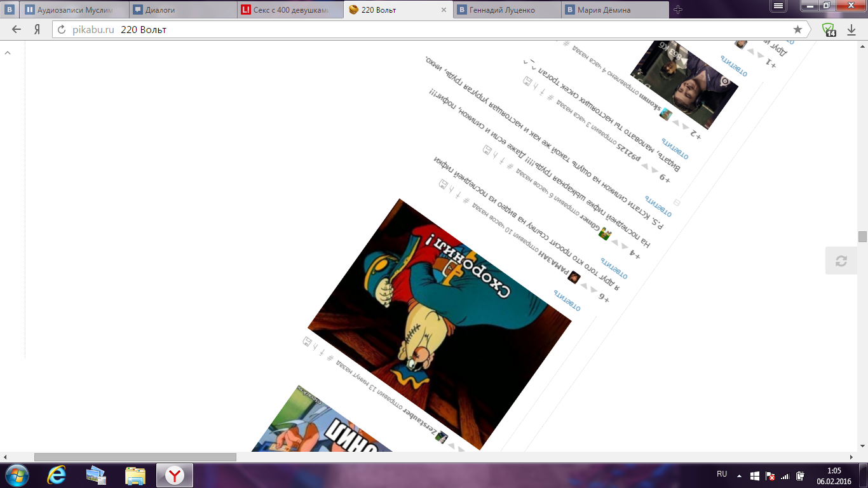Click Zerstauber's avatar icon

point(442,437)
